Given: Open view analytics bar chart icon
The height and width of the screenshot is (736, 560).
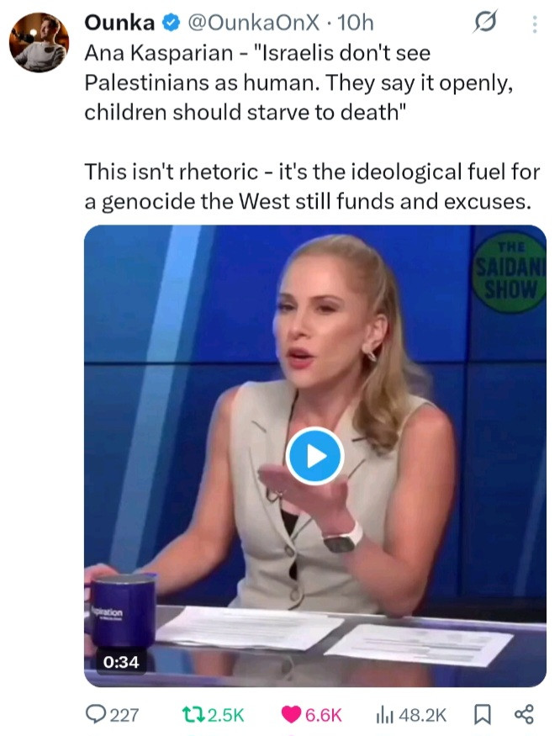Looking at the screenshot, I should tap(385, 715).
